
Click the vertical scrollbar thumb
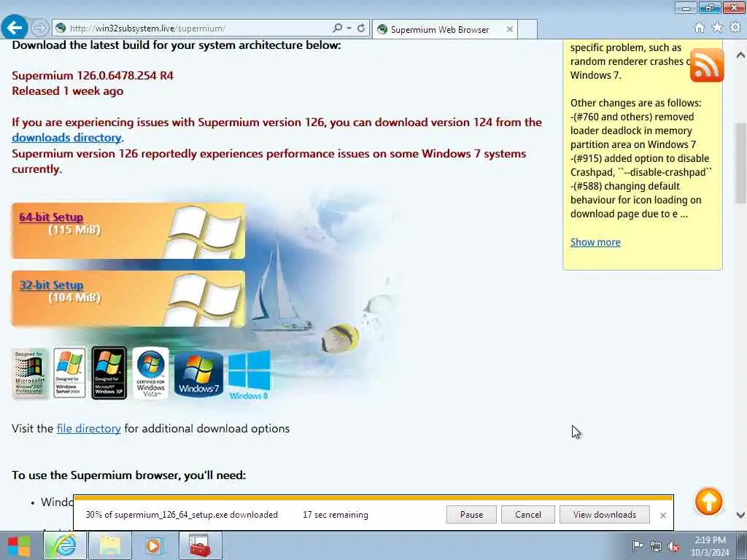pos(741,163)
